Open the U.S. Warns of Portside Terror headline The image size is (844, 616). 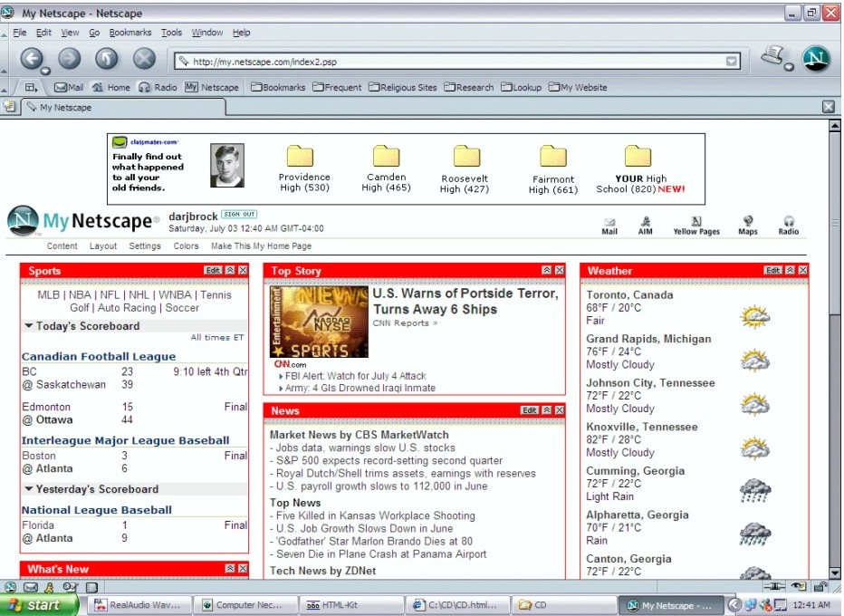[465, 301]
